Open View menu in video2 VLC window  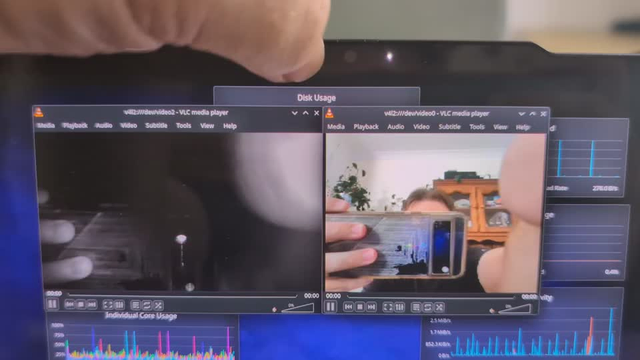coord(207,126)
